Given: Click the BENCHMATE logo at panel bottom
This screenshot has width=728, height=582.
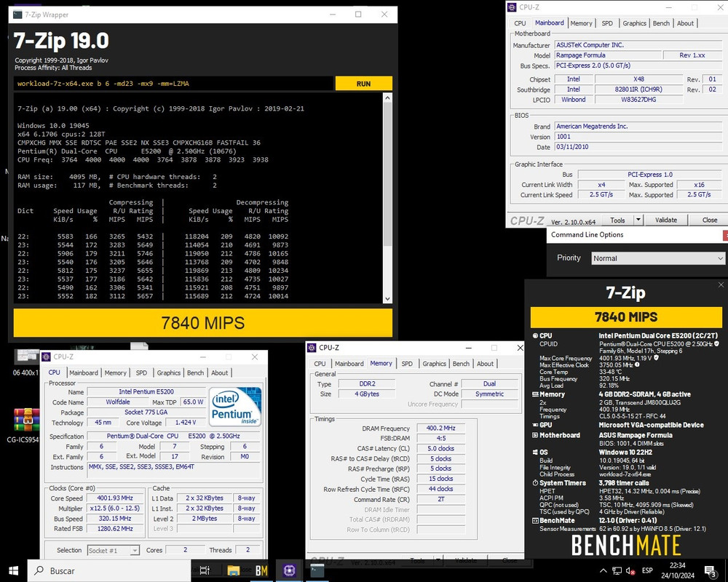Looking at the screenshot, I should (x=626, y=545).
